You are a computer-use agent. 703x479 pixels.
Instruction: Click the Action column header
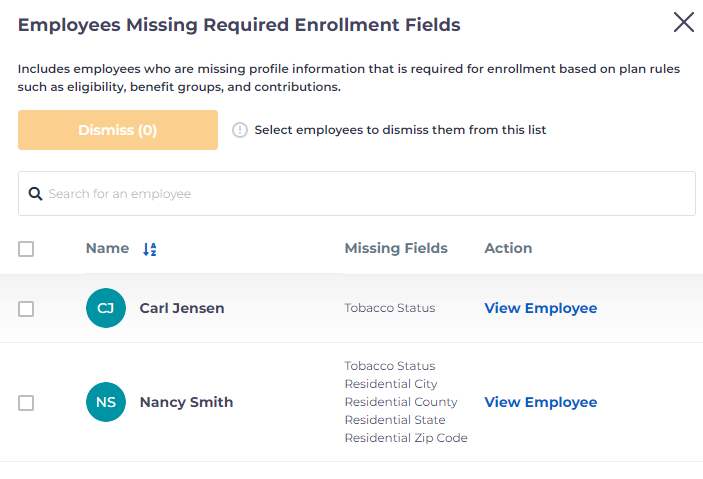[508, 248]
